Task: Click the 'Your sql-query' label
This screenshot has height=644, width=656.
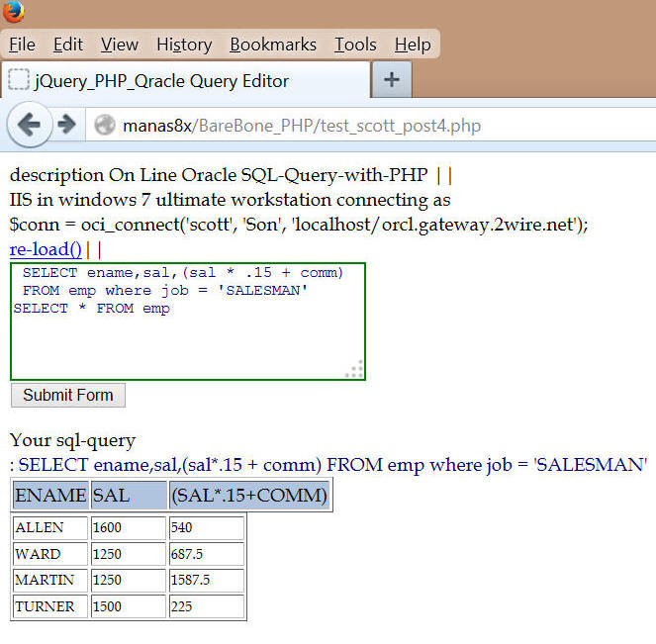Action: click(73, 440)
